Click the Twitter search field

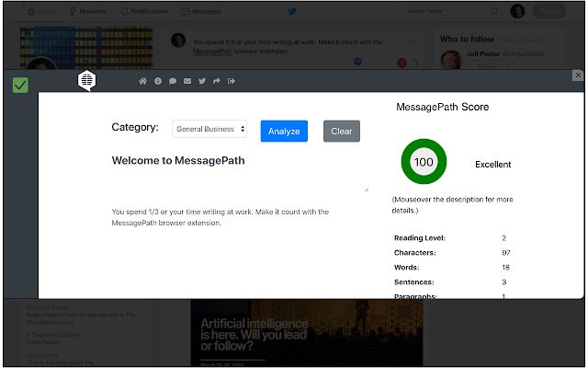point(450,11)
